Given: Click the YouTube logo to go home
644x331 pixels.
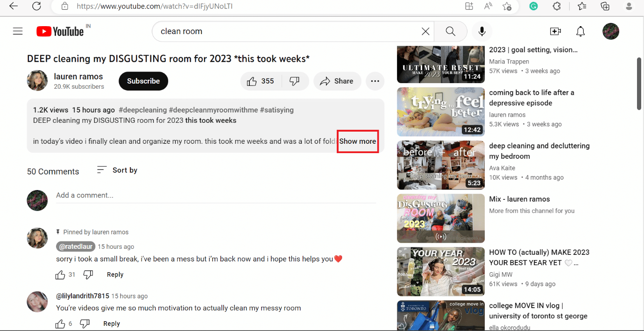Looking at the screenshot, I should (x=60, y=31).
